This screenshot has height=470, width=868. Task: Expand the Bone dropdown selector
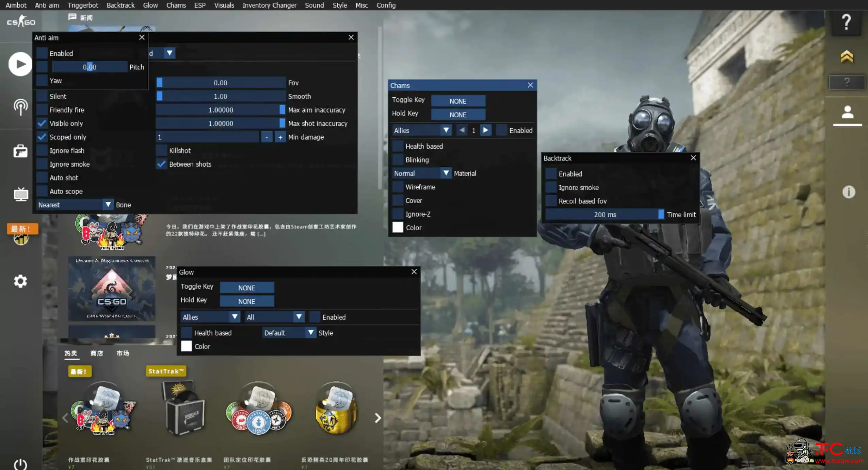click(x=108, y=204)
